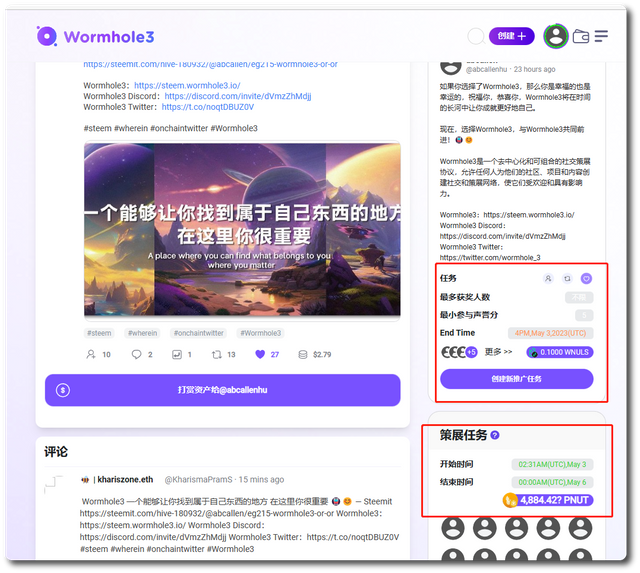Click the coin stack reward icon $2.79
This screenshot has height=573, width=640.
click(303, 354)
